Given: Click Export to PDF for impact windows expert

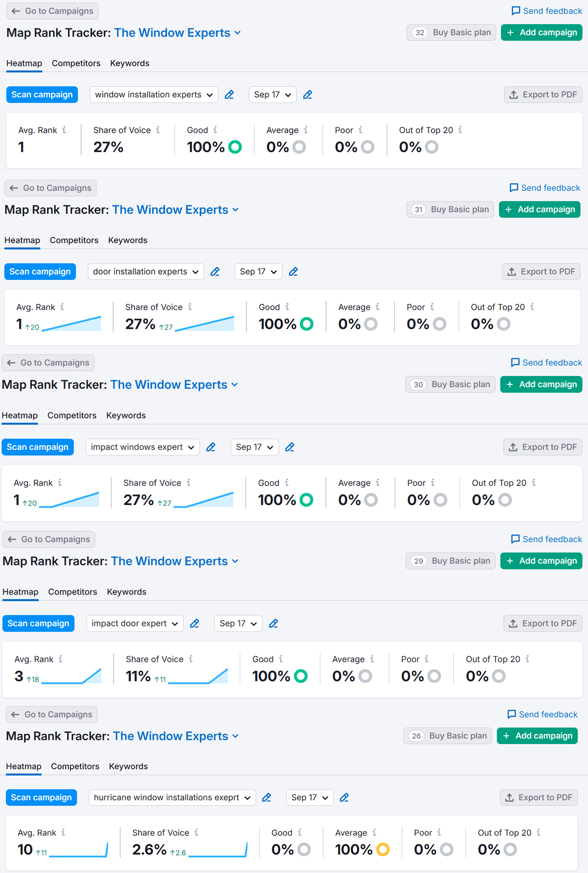Looking at the screenshot, I should [542, 447].
